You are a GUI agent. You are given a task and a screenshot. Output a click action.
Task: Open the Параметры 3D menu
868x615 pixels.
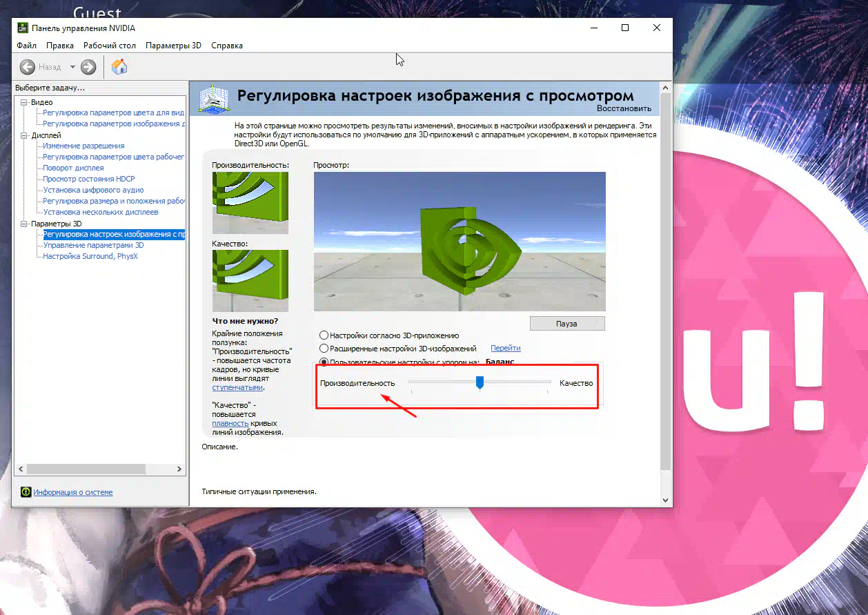point(173,46)
